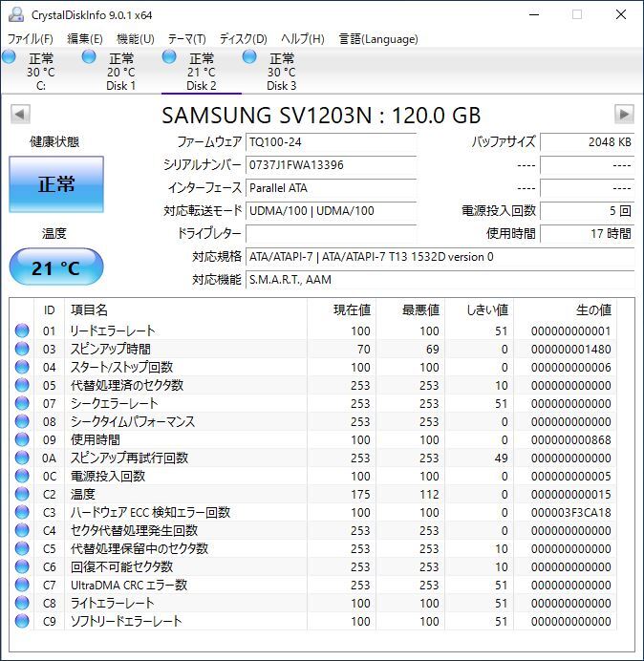Click the 最悪値 column header
The image size is (644, 661).
(410, 309)
